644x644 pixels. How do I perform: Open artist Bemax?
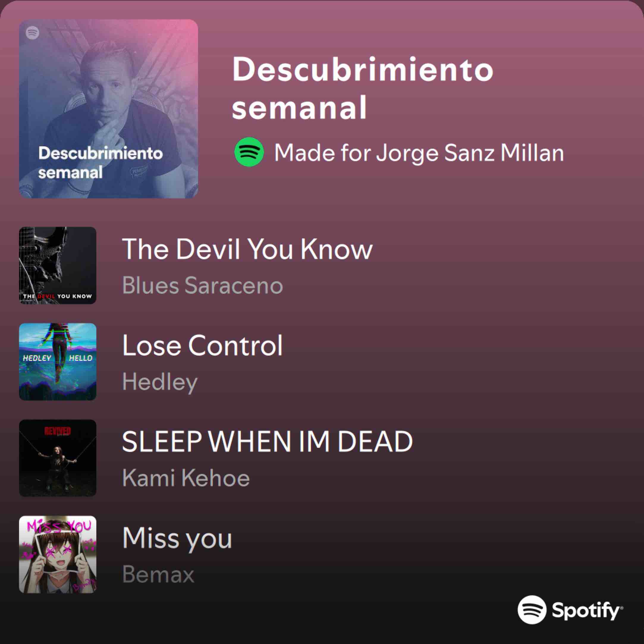pyautogui.click(x=158, y=574)
